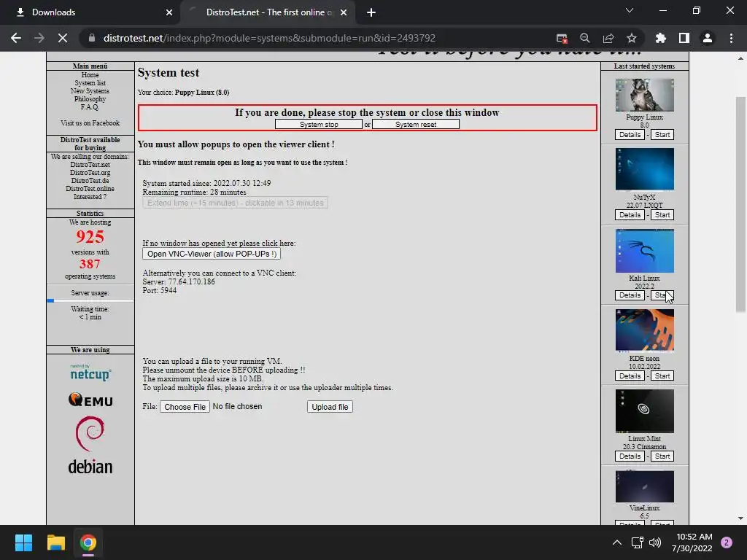747x560 pixels.
Task: Open the Chrome profile avatar
Action: point(708,38)
